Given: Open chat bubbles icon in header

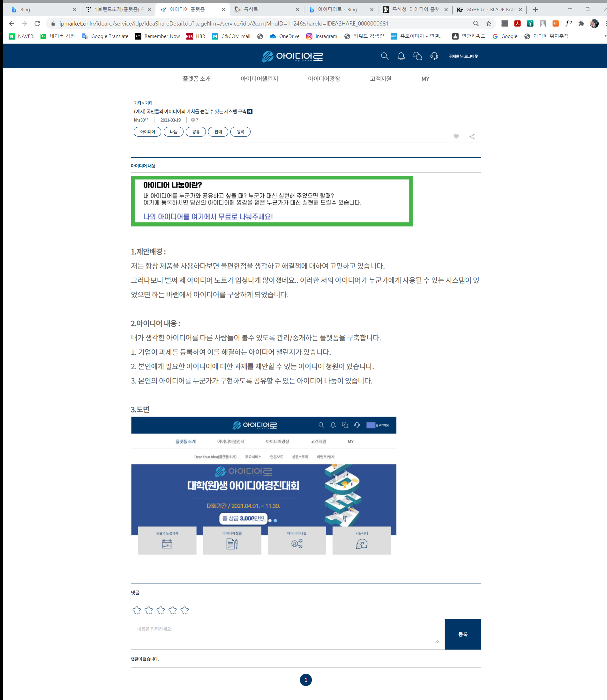Looking at the screenshot, I should click(x=418, y=56).
